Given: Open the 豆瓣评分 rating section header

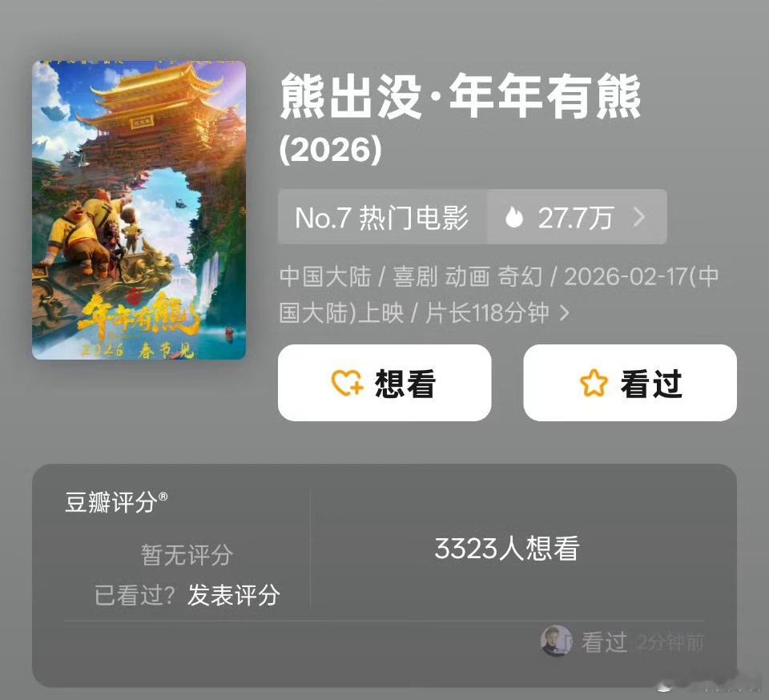Looking at the screenshot, I should pos(115,502).
